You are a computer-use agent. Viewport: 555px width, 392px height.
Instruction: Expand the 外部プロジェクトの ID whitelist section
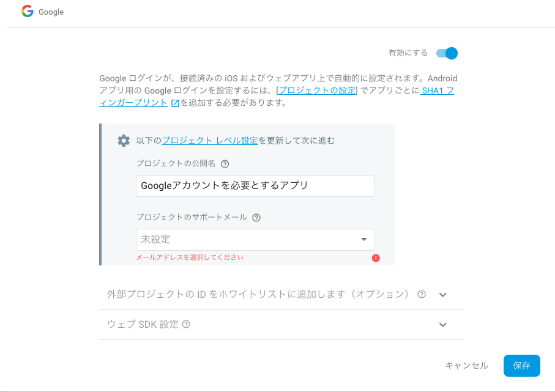[443, 295]
